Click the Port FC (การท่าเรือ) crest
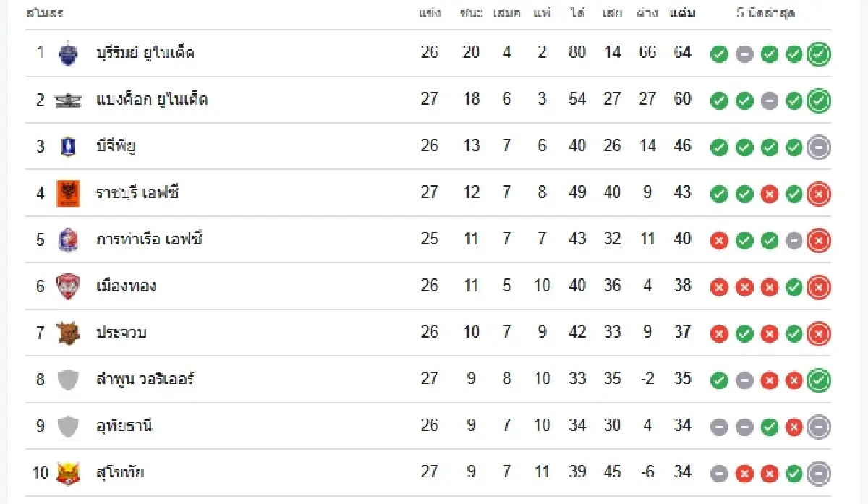The image size is (868, 504). [68, 239]
